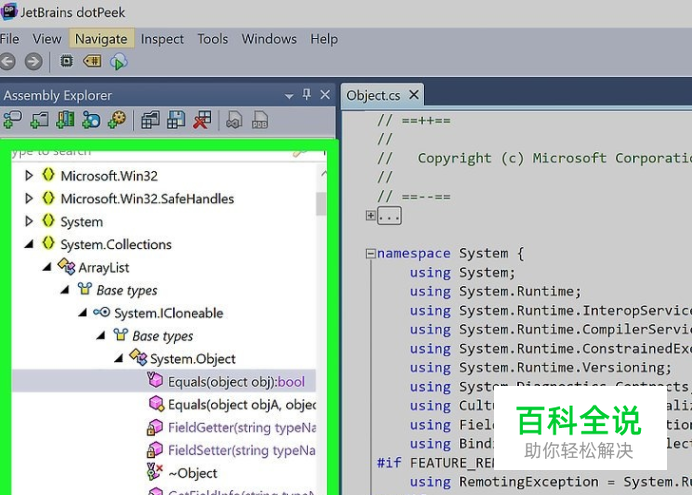Click the ~Object destructor icon

pyautogui.click(x=154, y=472)
